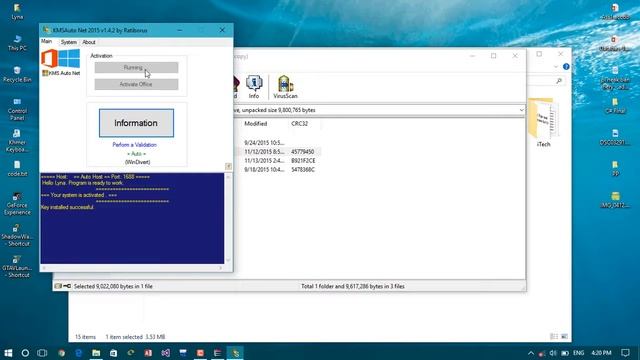Screen dimensions: 640x360
Task: Launch the GeForce Experience desktop shortcut
Action: pyautogui.click(x=17, y=204)
